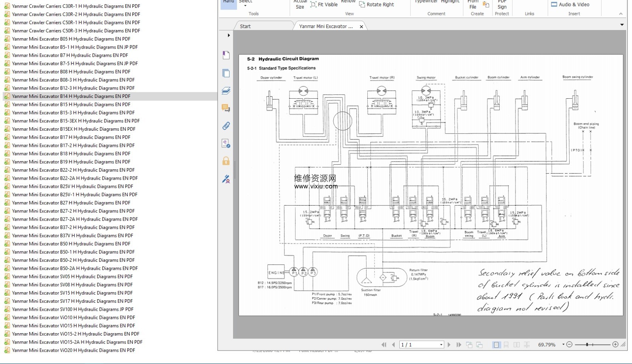Select Yanmar Mini Excavator B7 file
This screenshot has height=364, width=632.
coord(70,56)
